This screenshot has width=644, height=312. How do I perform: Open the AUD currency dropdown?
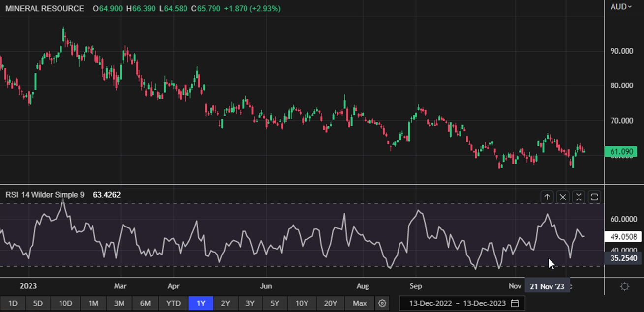coord(621,7)
